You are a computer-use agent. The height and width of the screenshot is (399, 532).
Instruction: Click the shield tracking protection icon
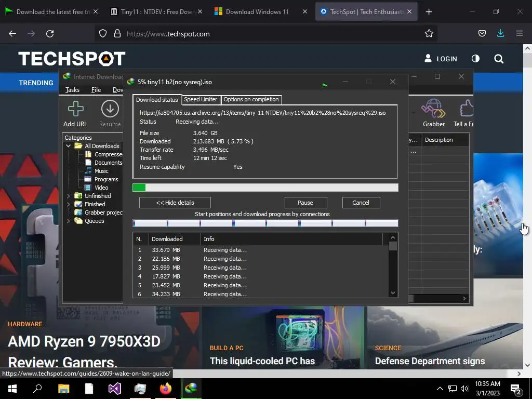[x=103, y=34]
